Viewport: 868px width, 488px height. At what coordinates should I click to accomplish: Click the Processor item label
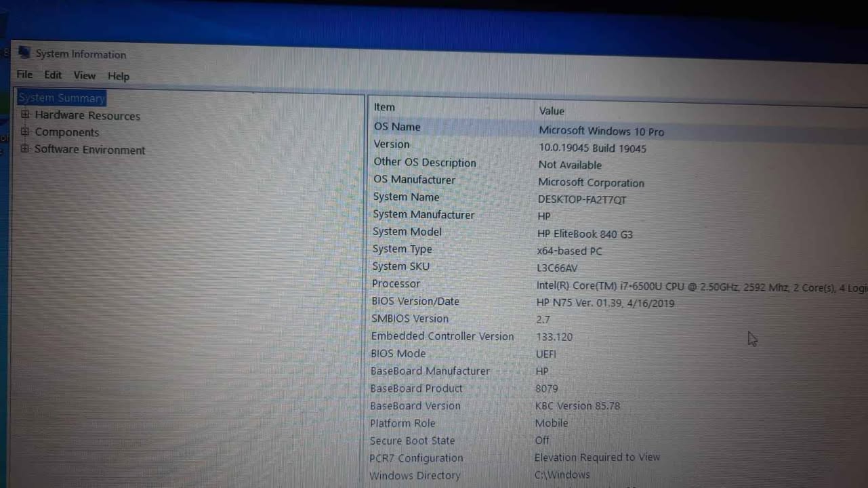tap(396, 284)
